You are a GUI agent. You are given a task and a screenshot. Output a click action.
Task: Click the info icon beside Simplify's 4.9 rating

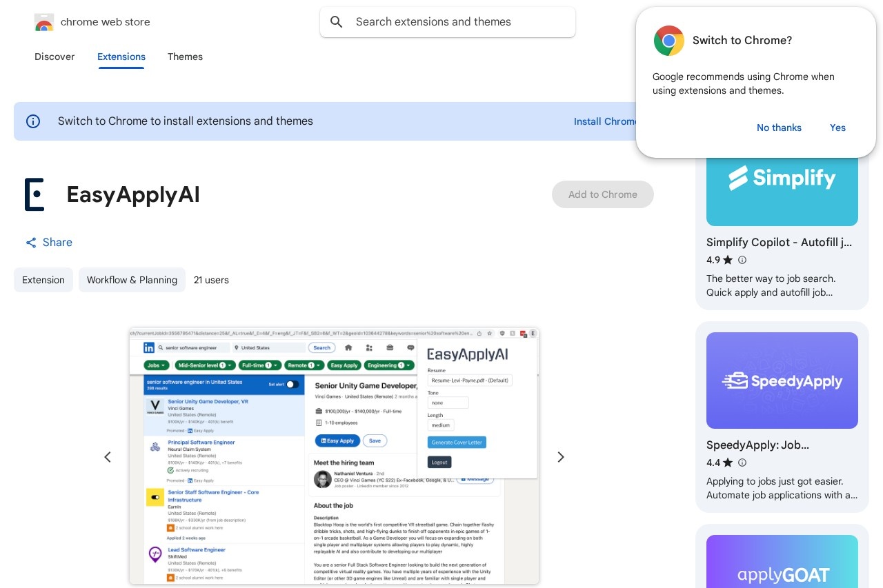pyautogui.click(x=742, y=260)
